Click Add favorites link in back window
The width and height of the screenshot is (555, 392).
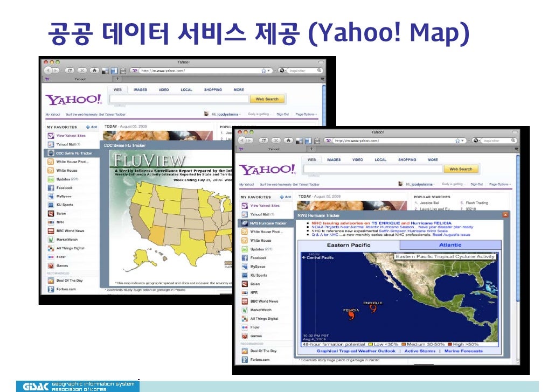coord(91,127)
